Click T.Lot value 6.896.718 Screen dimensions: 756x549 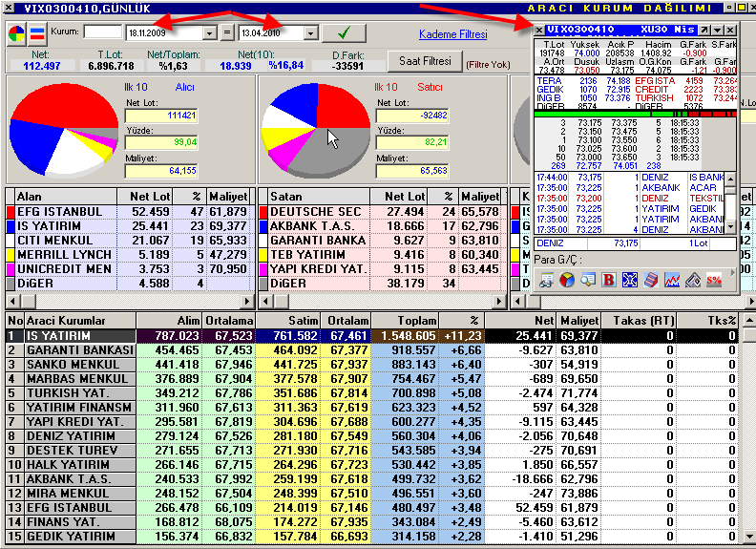coord(111,66)
